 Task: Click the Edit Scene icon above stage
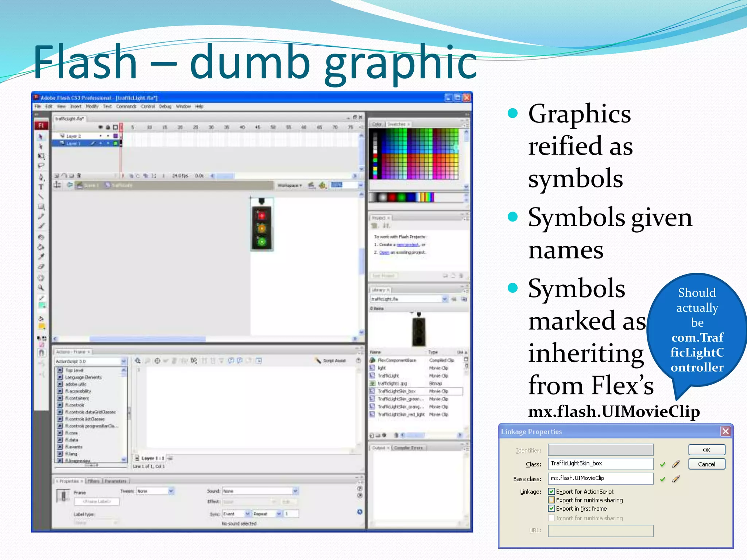[x=311, y=185]
